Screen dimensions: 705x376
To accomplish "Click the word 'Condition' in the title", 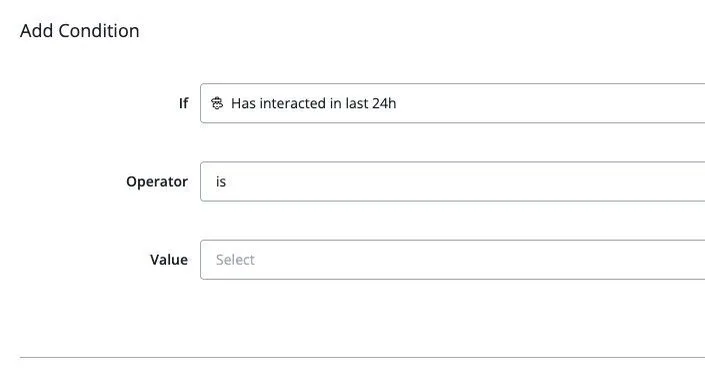I will [x=99, y=31].
